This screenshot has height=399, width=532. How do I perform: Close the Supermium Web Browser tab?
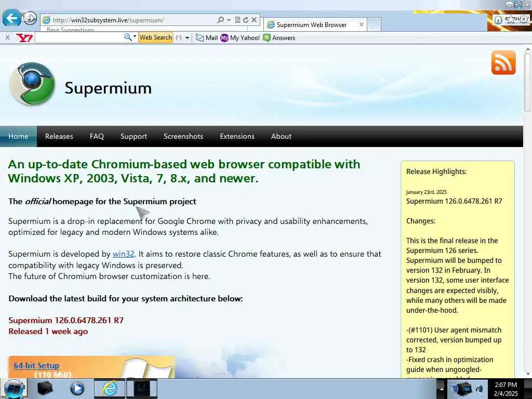[x=362, y=24]
